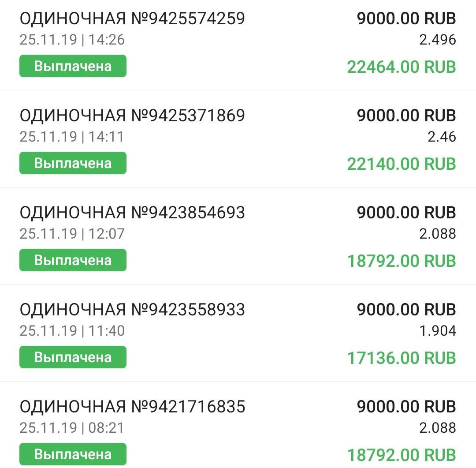476x468 pixels.
Task: Tap the odds value 2.46
Action: click(442, 137)
